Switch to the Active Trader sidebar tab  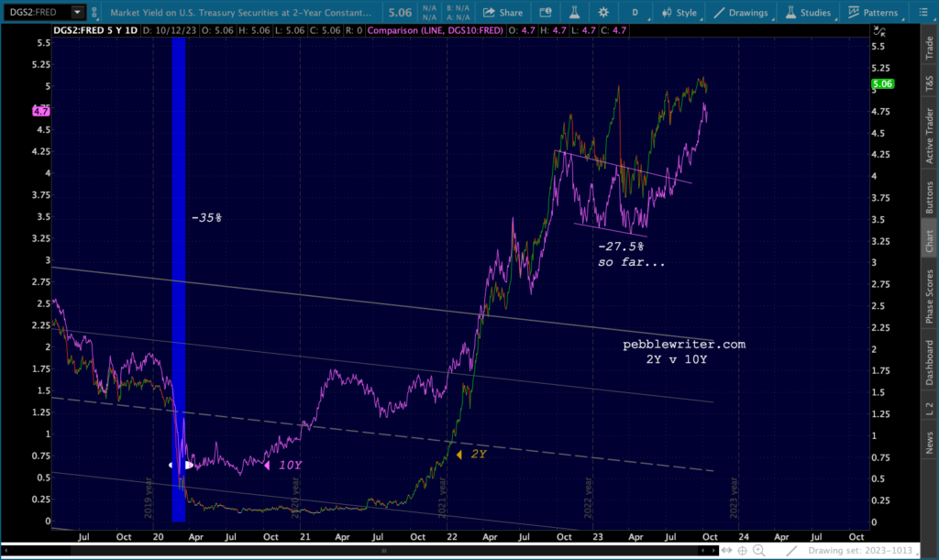[x=930, y=136]
